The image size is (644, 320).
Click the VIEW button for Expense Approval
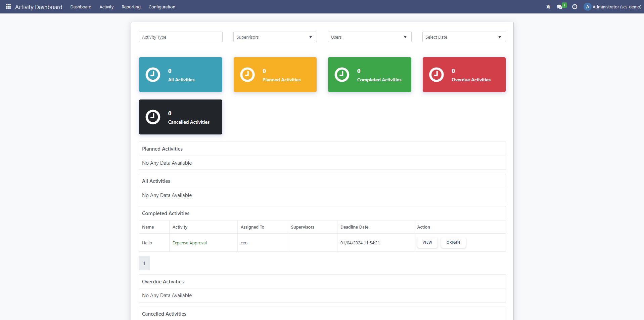click(x=427, y=242)
